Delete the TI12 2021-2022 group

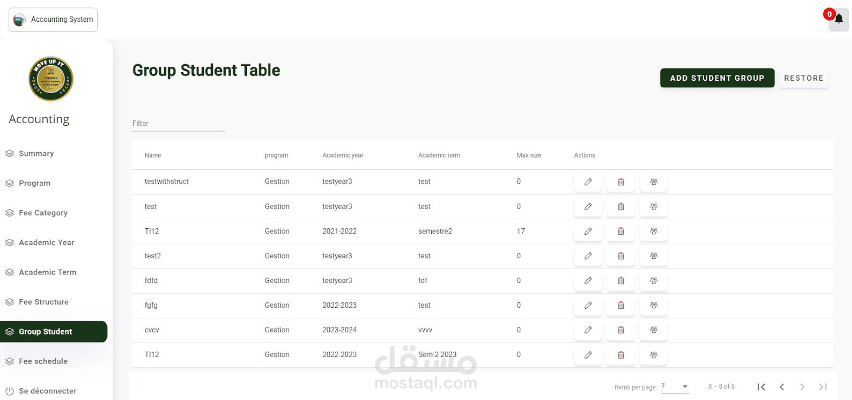(621, 232)
